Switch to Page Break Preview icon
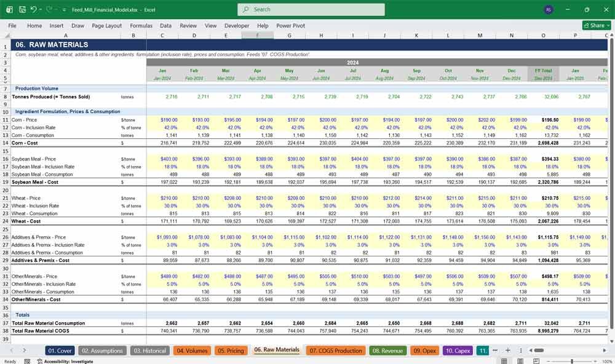This screenshot has height=364, width=615. [536, 361]
